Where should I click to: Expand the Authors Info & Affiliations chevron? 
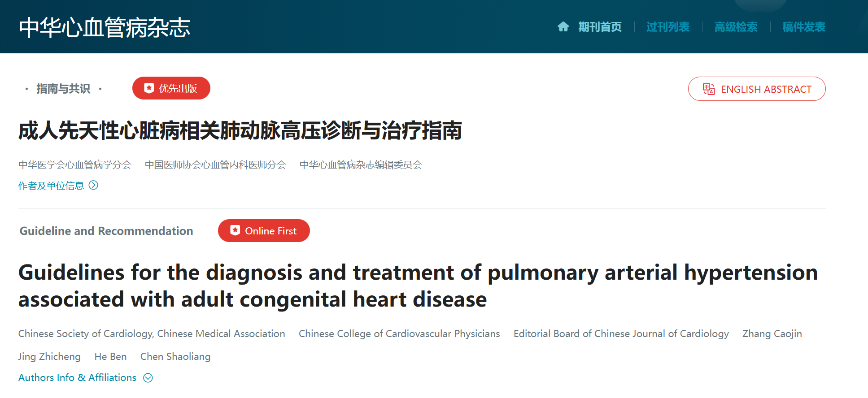[148, 378]
